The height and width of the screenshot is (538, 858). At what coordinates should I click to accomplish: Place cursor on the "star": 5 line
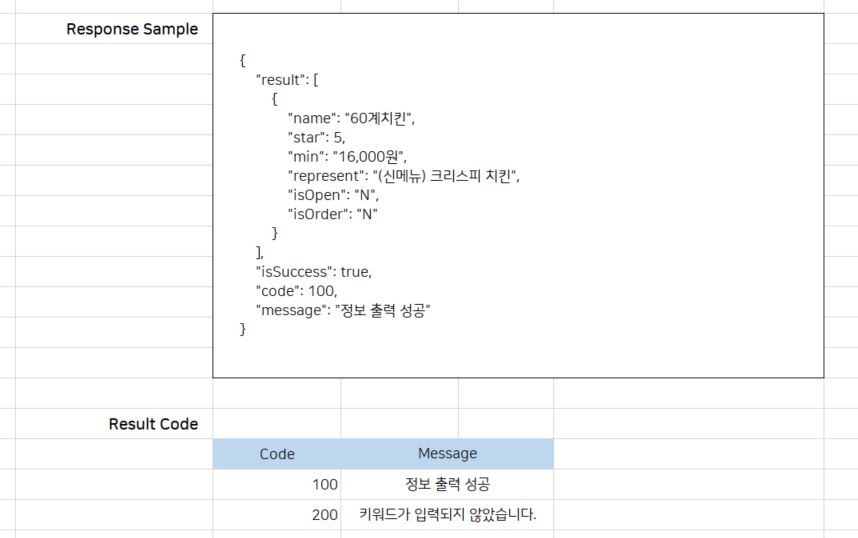(x=316, y=137)
